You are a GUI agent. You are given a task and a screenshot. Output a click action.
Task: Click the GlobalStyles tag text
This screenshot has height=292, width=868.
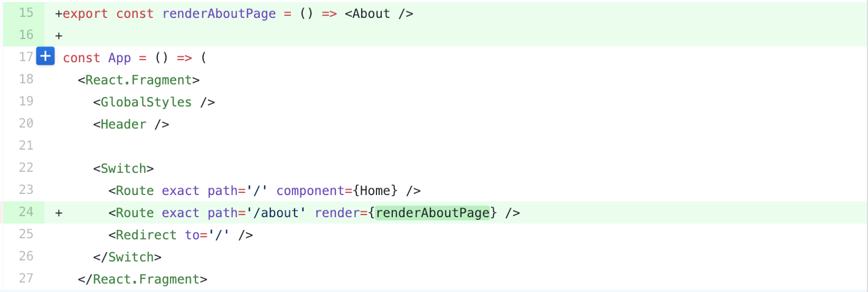[146, 102]
